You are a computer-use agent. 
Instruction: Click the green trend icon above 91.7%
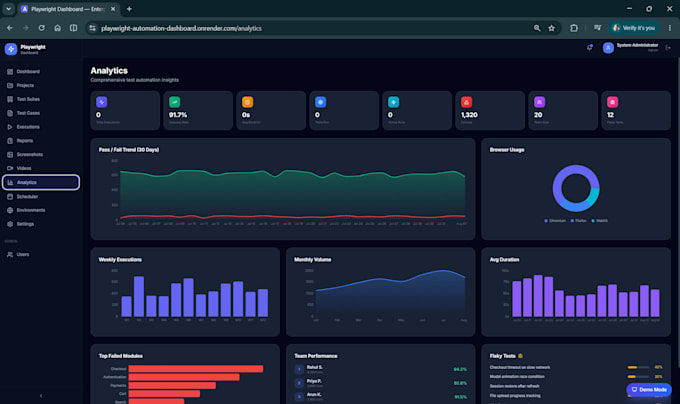click(x=174, y=102)
